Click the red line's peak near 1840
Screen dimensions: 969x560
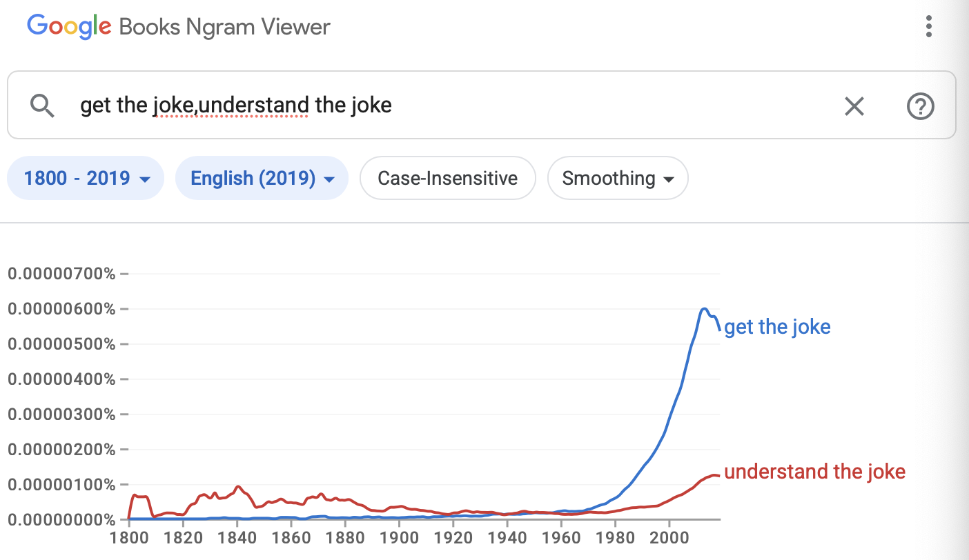pos(237,487)
